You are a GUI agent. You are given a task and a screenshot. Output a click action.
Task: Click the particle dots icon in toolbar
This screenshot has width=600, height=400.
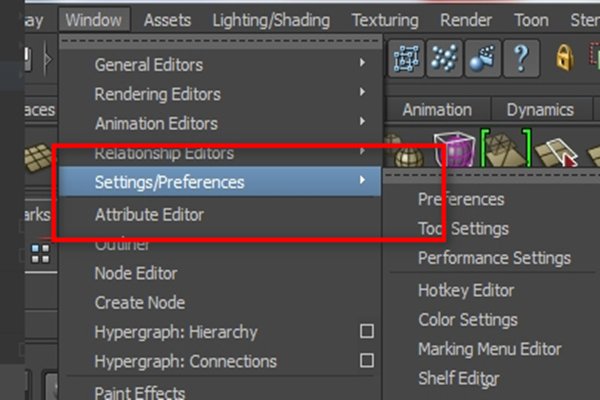[x=445, y=60]
